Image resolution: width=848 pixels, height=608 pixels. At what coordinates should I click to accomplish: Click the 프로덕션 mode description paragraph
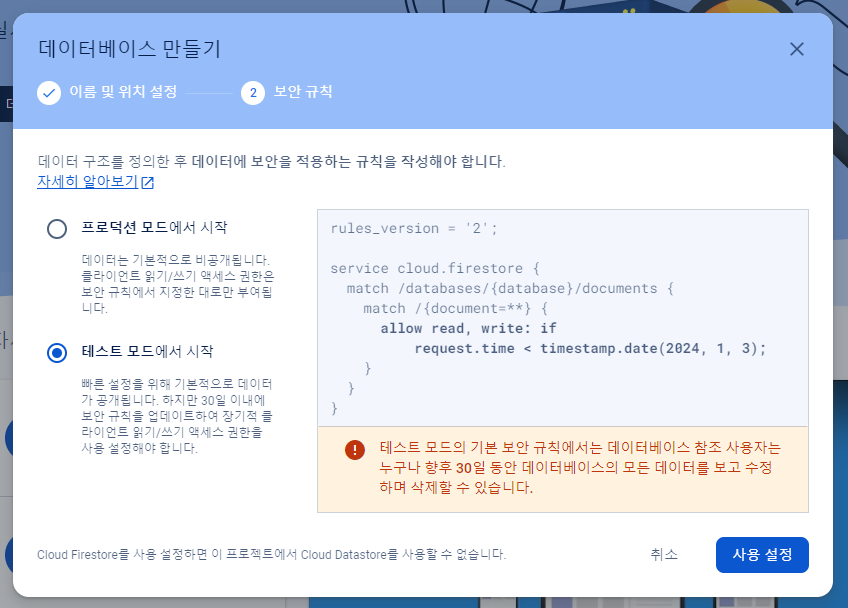tap(177, 284)
